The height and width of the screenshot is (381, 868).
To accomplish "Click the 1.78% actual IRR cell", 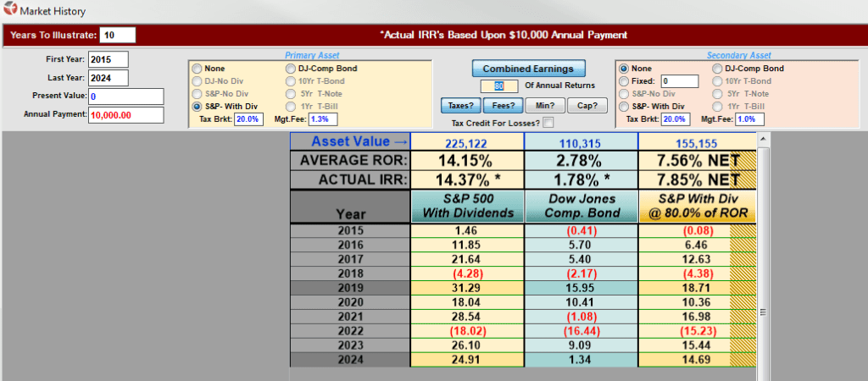I will (581, 179).
